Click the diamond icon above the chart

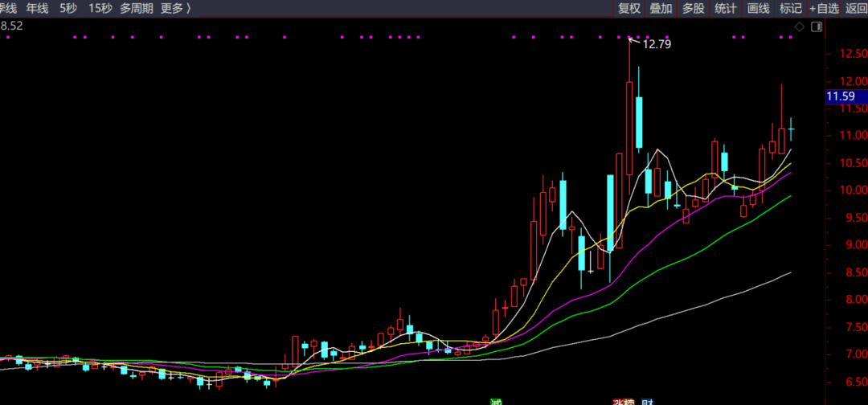coord(800,27)
